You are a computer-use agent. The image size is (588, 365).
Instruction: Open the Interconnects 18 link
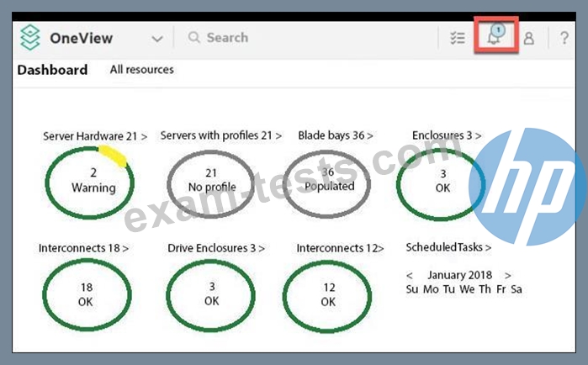[83, 248]
